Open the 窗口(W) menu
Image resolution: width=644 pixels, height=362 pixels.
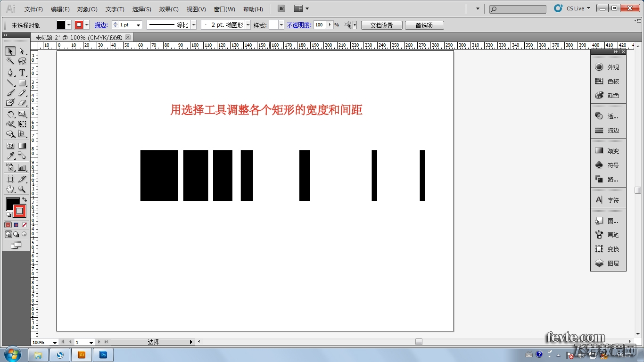pyautogui.click(x=224, y=9)
